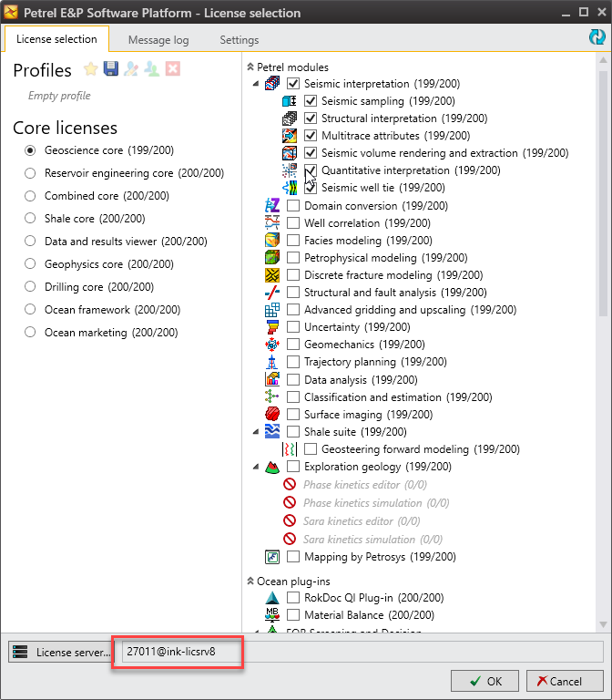Select the Shale core radio button
The width and height of the screenshot is (612, 700).
(30, 219)
